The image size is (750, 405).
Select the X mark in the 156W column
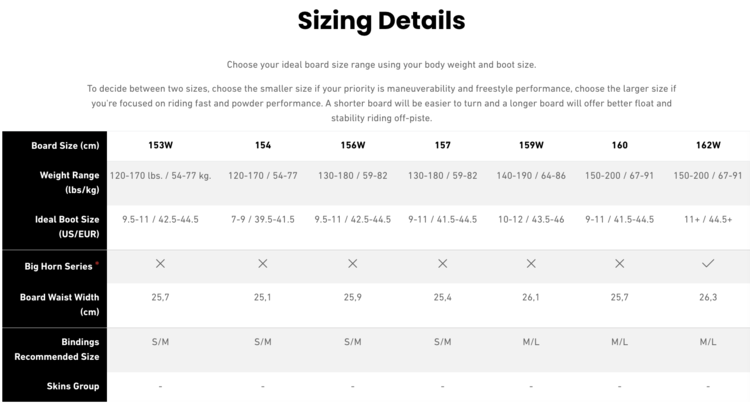(x=352, y=264)
